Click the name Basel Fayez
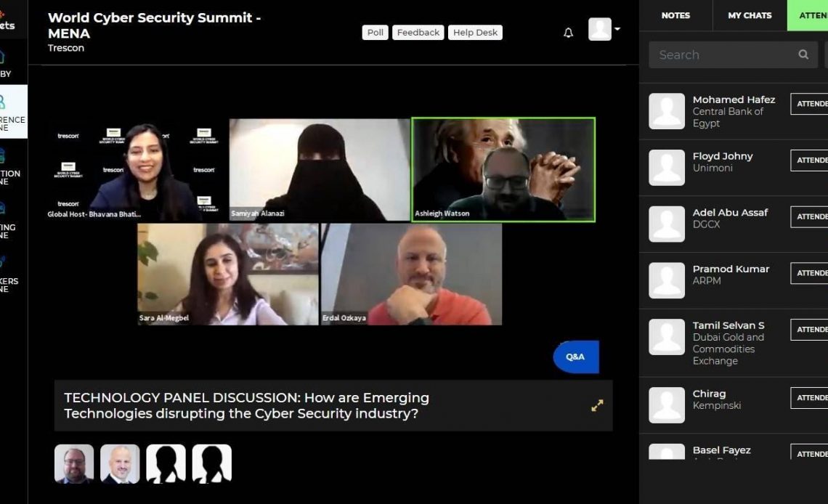828x504 pixels. [x=722, y=450]
